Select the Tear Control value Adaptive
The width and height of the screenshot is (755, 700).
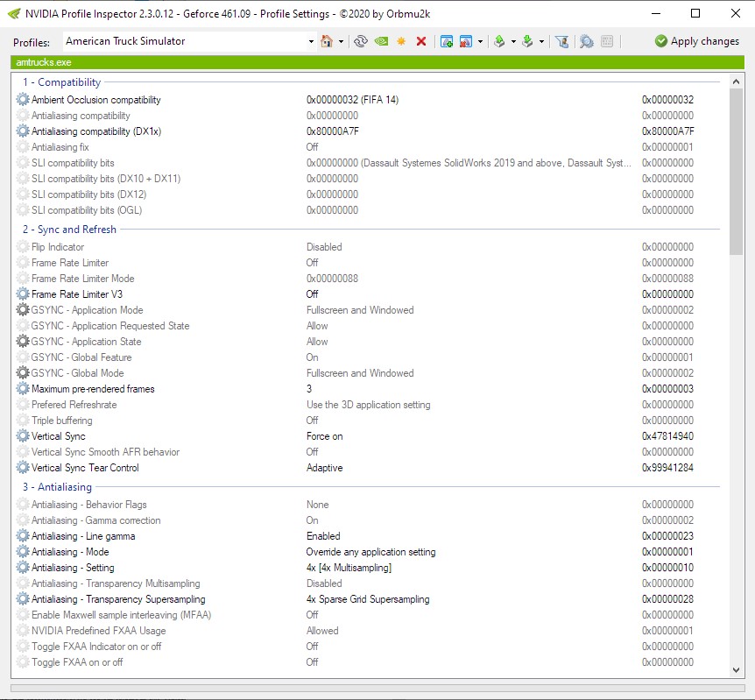tap(325, 468)
